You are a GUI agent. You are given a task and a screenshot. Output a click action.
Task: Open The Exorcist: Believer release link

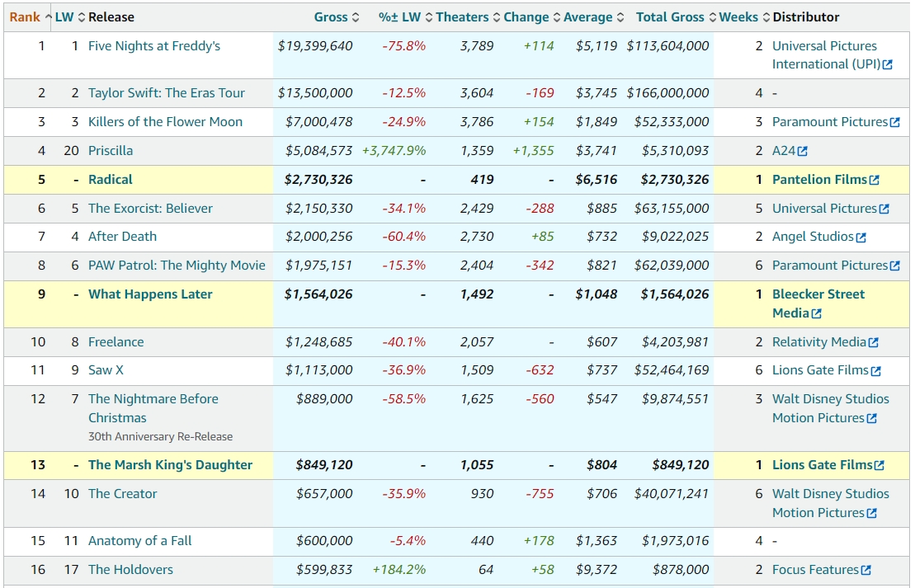coord(150,209)
